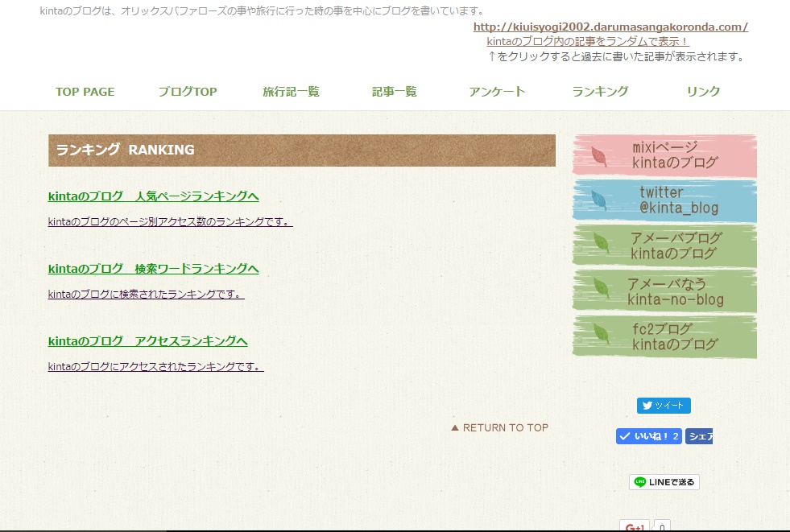Image resolution: width=790 pixels, height=532 pixels.
Task: Click the triangle icon beside RETURN TO TOP
Action: tap(455, 428)
